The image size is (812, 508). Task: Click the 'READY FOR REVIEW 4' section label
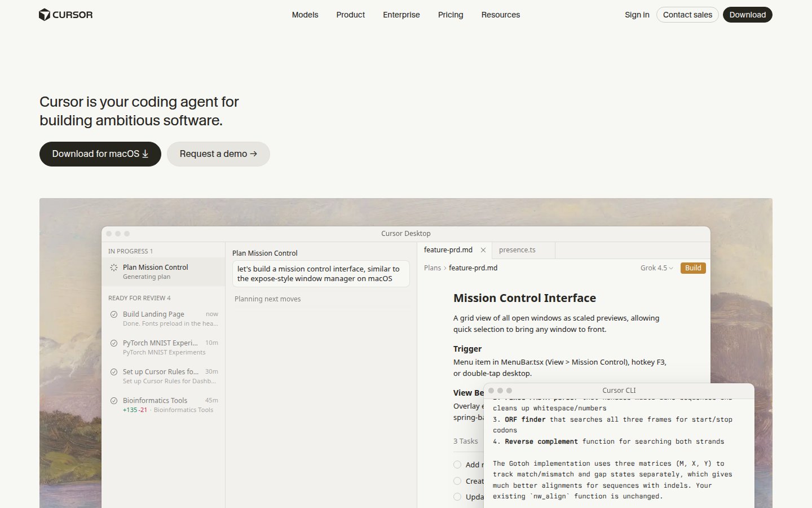[x=139, y=298]
